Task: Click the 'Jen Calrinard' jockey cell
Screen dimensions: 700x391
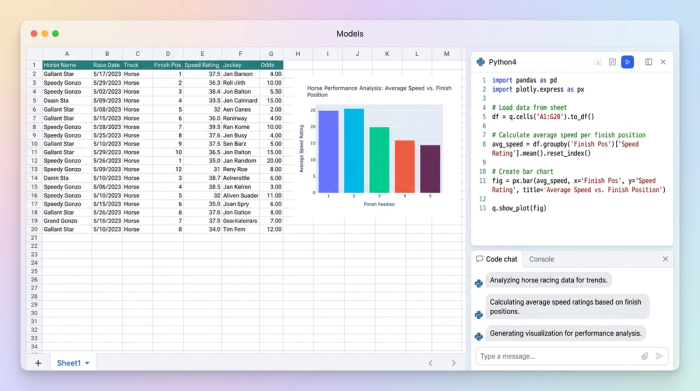Action: tap(240, 100)
